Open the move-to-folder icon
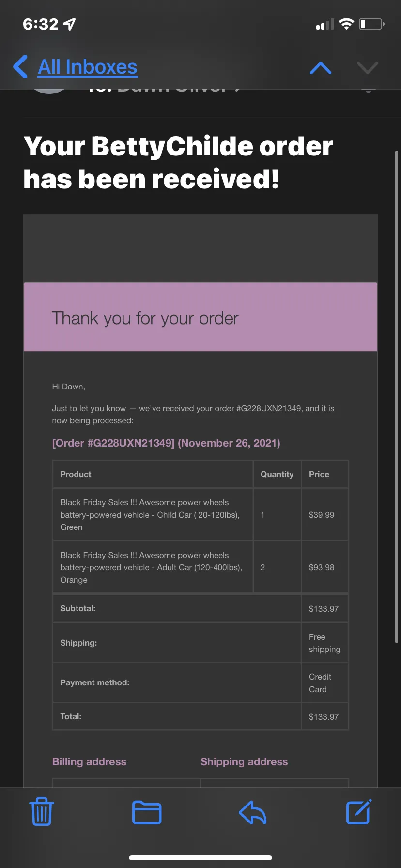 point(147,812)
